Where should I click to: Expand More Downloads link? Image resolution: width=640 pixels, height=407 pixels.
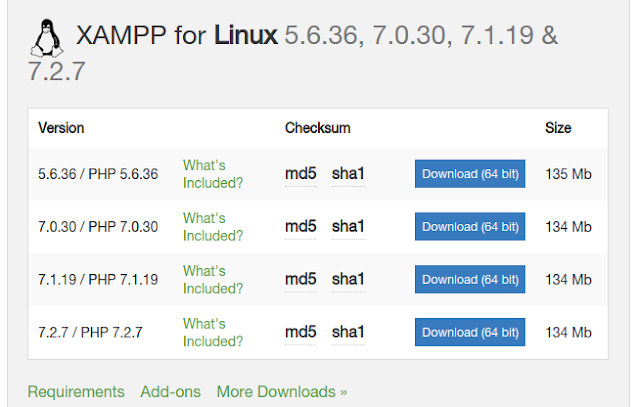tap(282, 392)
